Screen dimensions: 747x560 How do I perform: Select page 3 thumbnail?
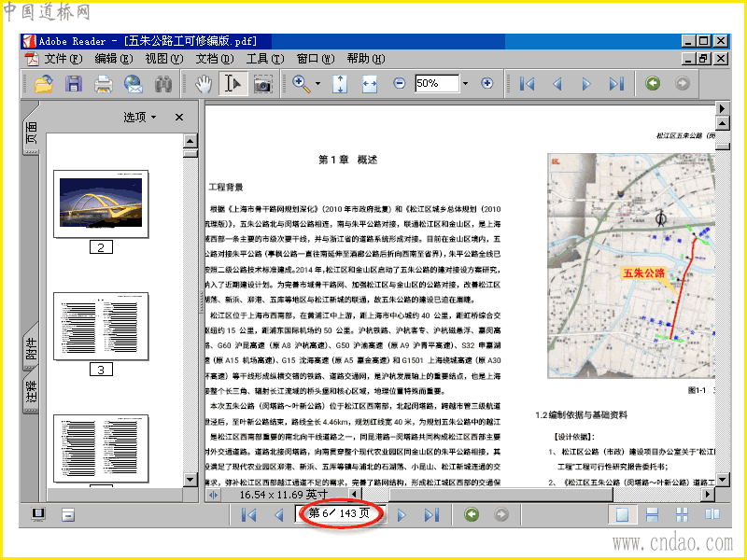click(x=101, y=326)
